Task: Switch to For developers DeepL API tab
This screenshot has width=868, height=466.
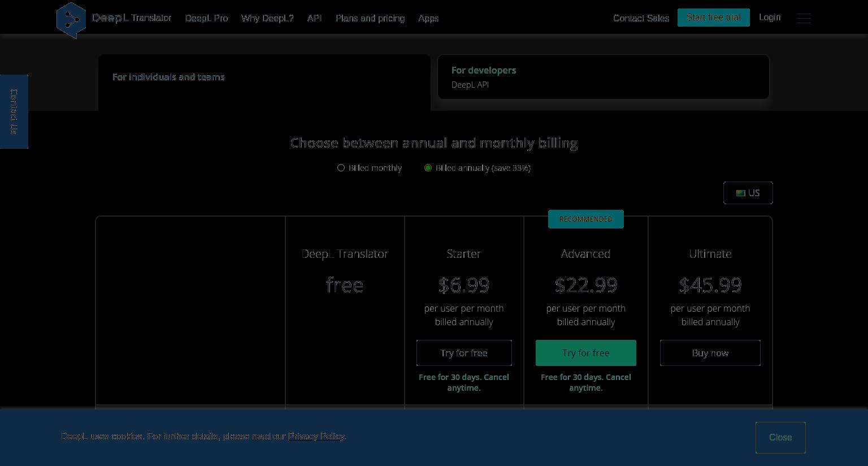Action: [x=604, y=77]
